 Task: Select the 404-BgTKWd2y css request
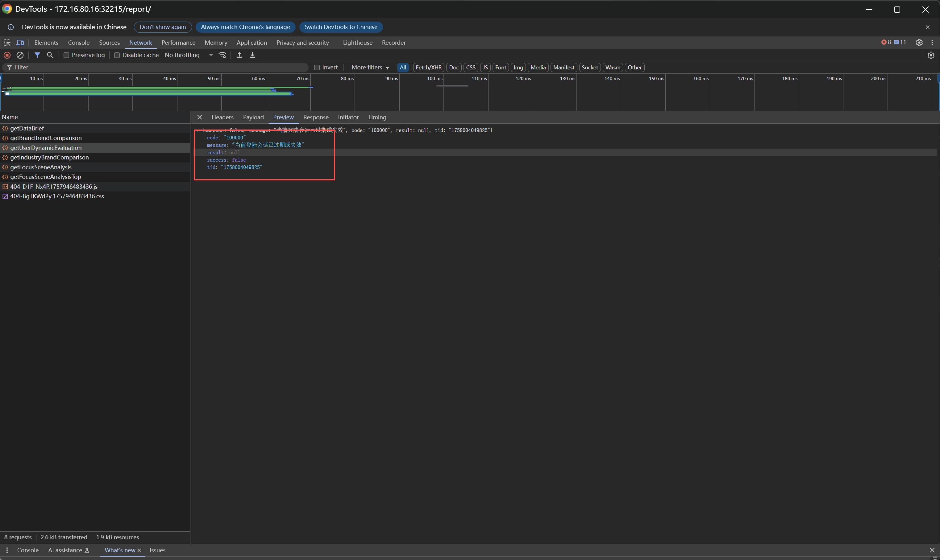tap(95, 196)
